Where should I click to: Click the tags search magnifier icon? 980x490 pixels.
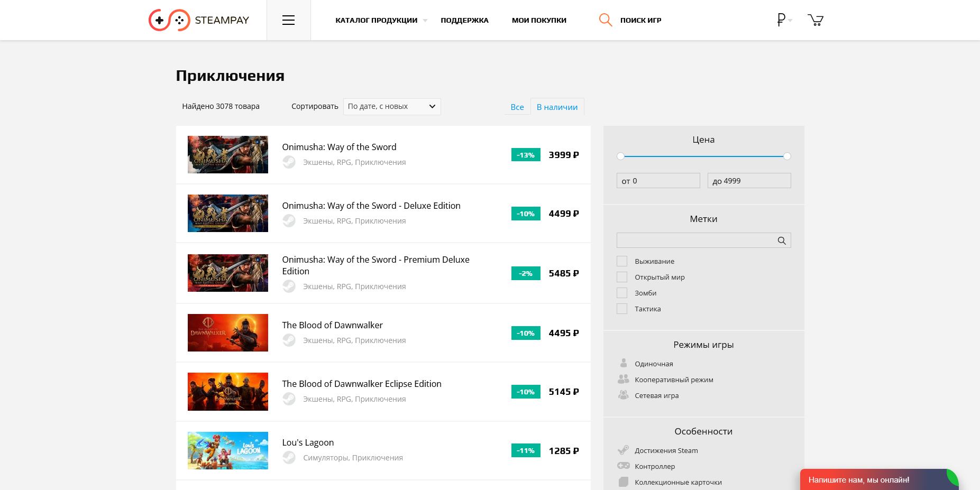pos(782,241)
